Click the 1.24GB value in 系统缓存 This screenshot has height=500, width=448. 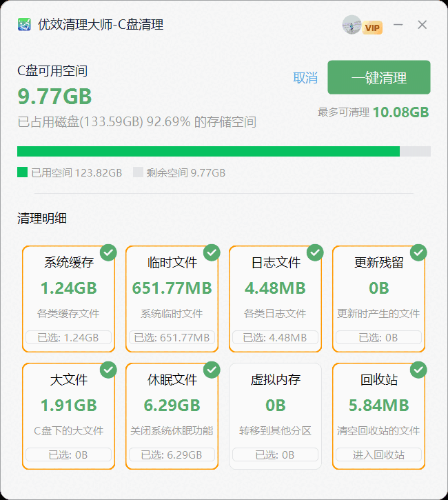68,288
